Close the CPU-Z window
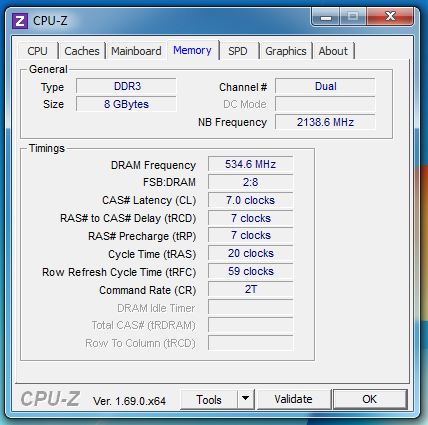Image resolution: width=428 pixels, height=425 pixels. 390,17
